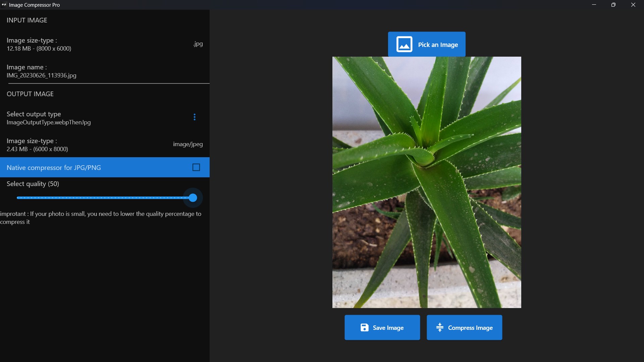Click the quality slider handle
Image resolution: width=644 pixels, height=362 pixels.
(x=193, y=198)
